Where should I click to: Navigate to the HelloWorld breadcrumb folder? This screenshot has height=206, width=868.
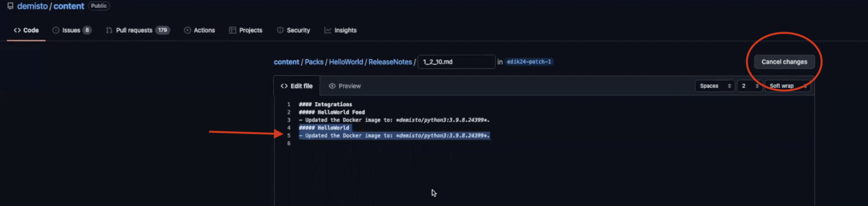[345, 62]
